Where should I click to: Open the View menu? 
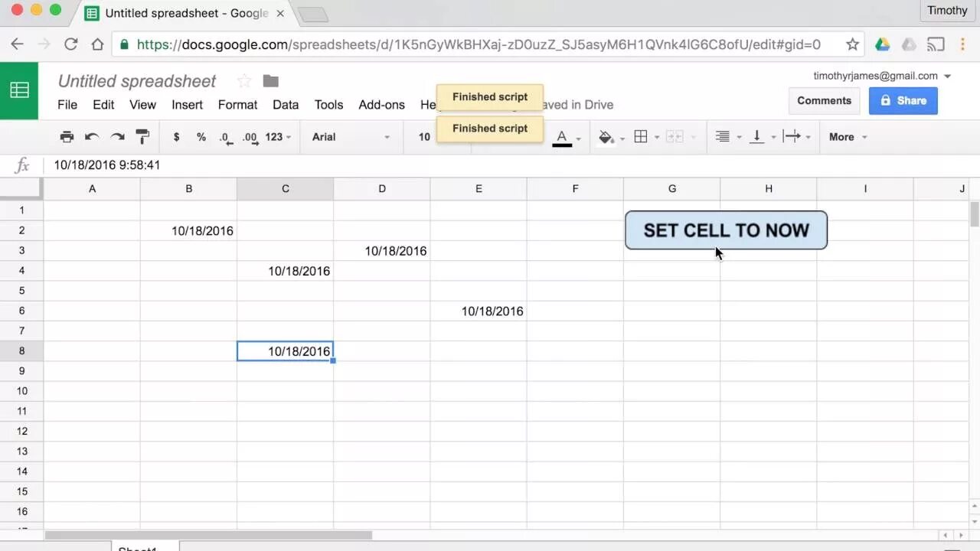[x=142, y=105]
